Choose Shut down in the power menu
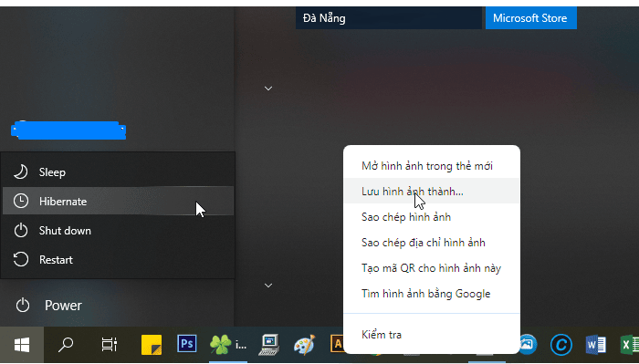The height and width of the screenshot is (364, 639). [118, 231]
